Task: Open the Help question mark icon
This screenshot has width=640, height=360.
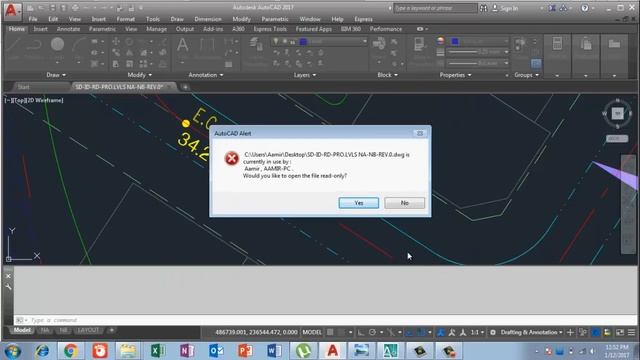Action: point(584,8)
